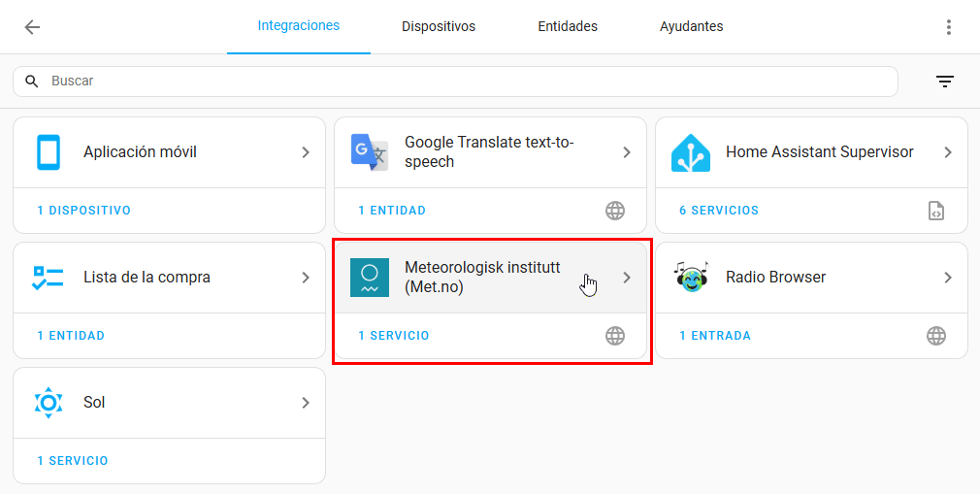Click the Sol sun icon
The height and width of the screenshot is (494, 980).
click(49, 403)
